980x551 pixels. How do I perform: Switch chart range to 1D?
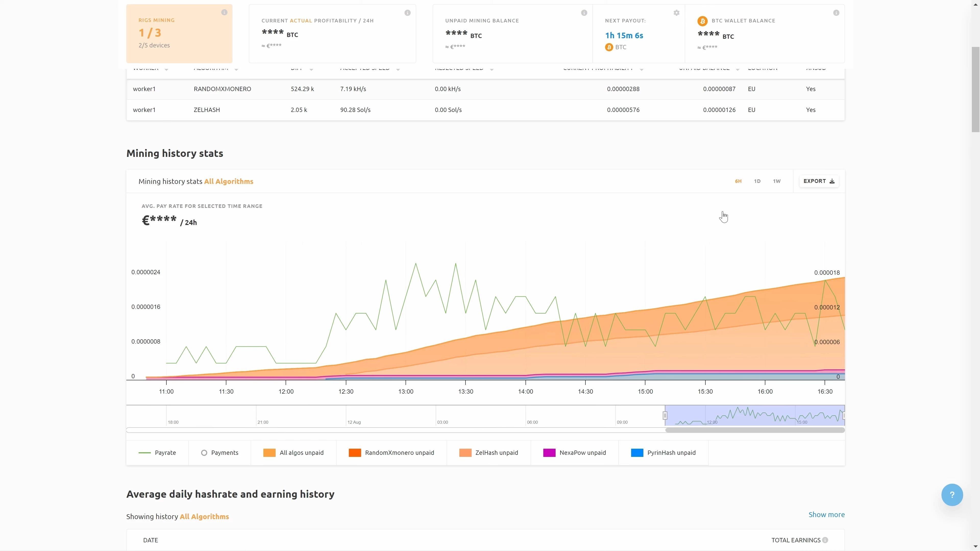757,181
